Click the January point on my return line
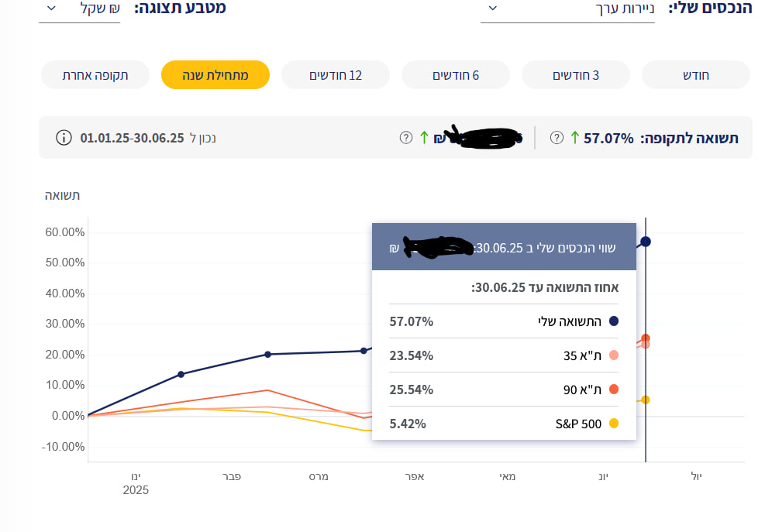 pyautogui.click(x=181, y=374)
